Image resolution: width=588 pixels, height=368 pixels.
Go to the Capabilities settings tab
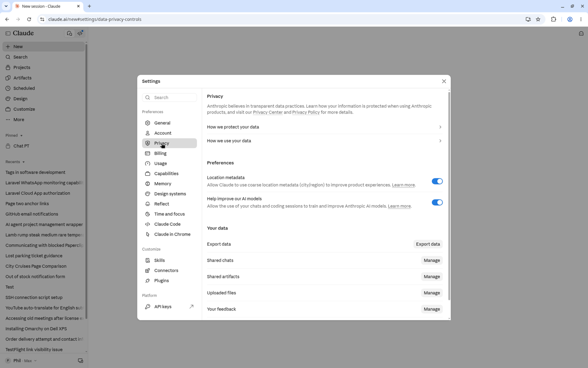[170, 174]
